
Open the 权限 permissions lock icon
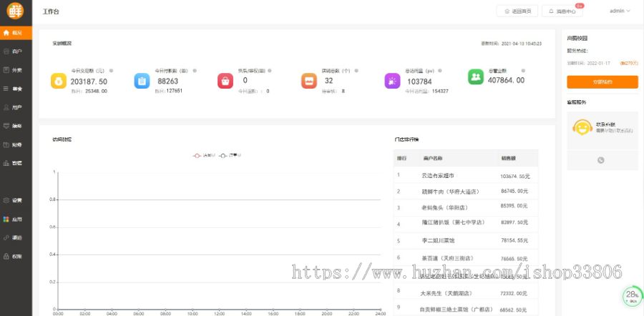pos(6,257)
